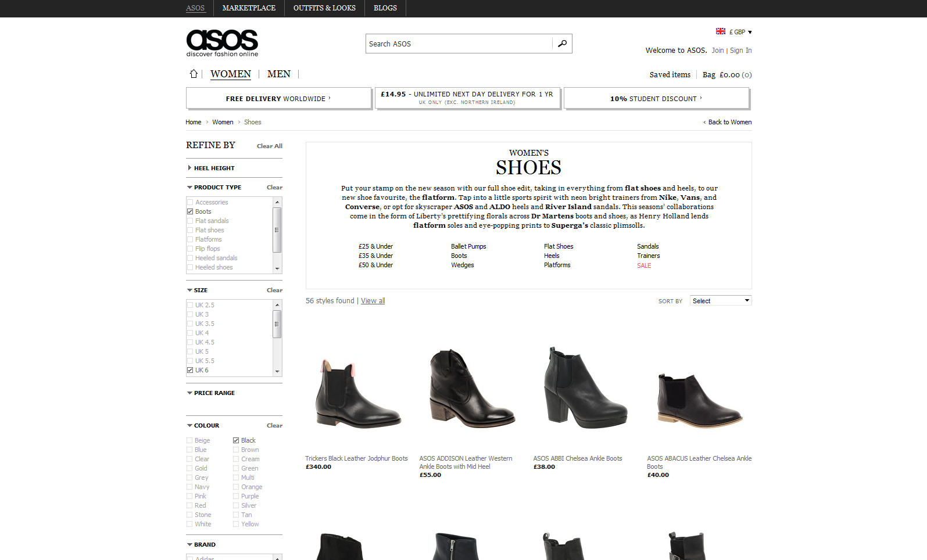
Task: Open the Blogs top tab
Action: click(385, 8)
